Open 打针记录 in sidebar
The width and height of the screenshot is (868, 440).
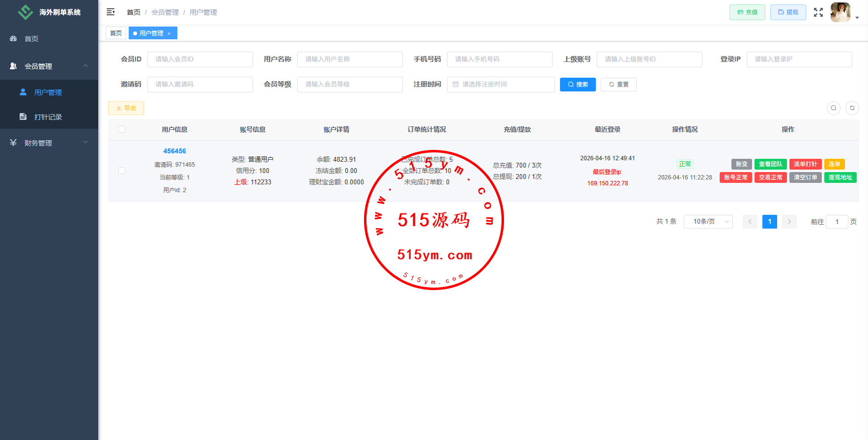48,117
